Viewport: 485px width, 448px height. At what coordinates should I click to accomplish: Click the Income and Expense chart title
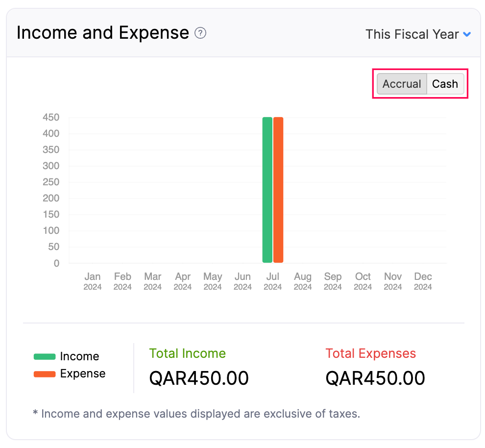coord(102,32)
